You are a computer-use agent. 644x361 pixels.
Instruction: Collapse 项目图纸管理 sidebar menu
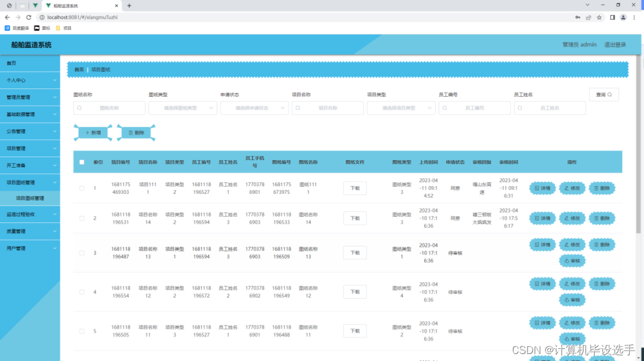point(30,183)
